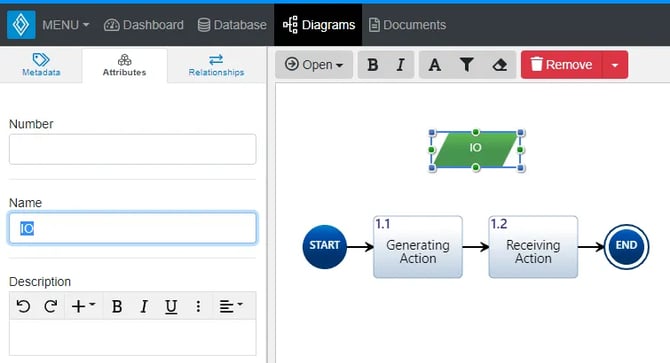Expand the Open dropdown button
The height and width of the screenshot is (363, 670).
pyautogui.click(x=314, y=65)
